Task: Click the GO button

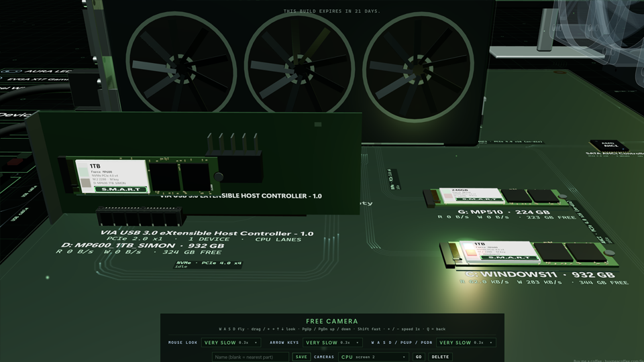Action: [x=419, y=357]
